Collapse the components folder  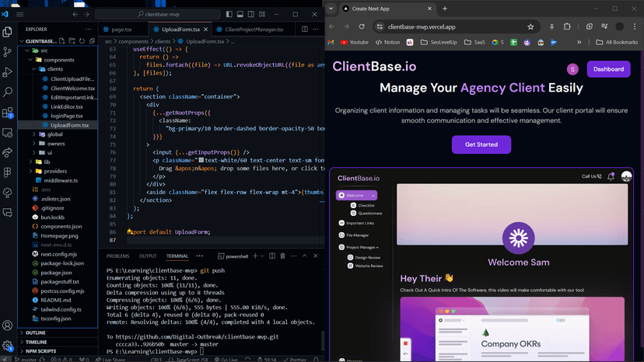point(31,60)
